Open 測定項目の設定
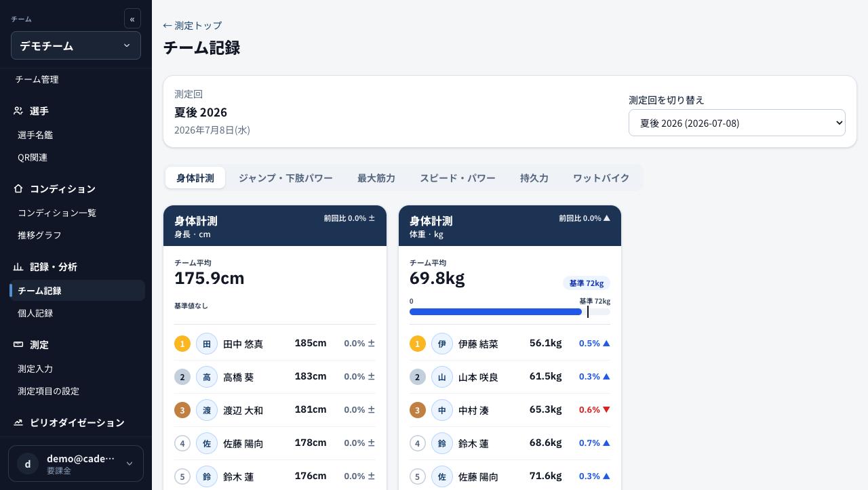The image size is (868, 490). coord(48,391)
